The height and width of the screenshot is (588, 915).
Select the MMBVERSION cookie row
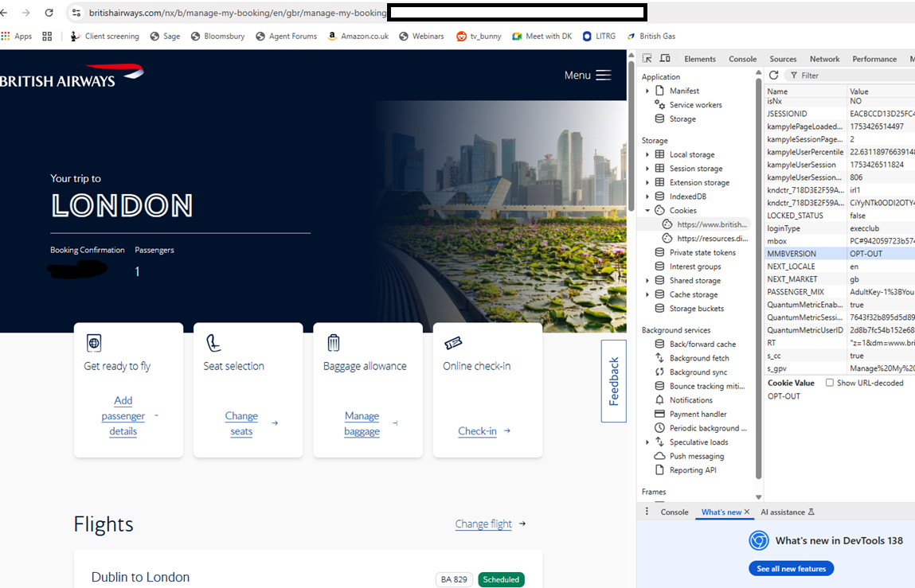(839, 254)
